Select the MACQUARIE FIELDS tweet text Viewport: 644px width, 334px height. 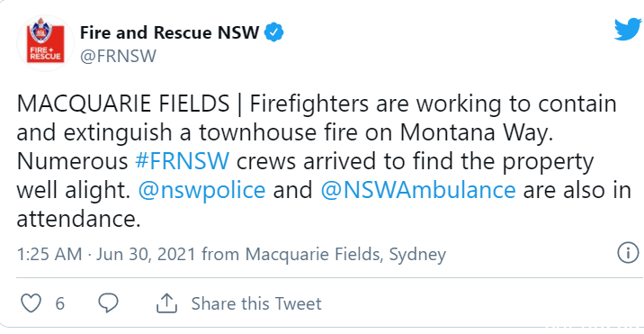[123, 104]
